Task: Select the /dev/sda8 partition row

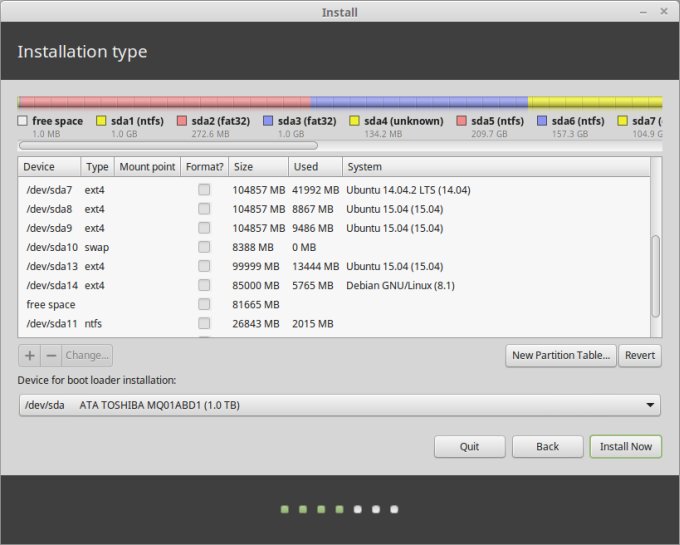Action: pos(334,209)
